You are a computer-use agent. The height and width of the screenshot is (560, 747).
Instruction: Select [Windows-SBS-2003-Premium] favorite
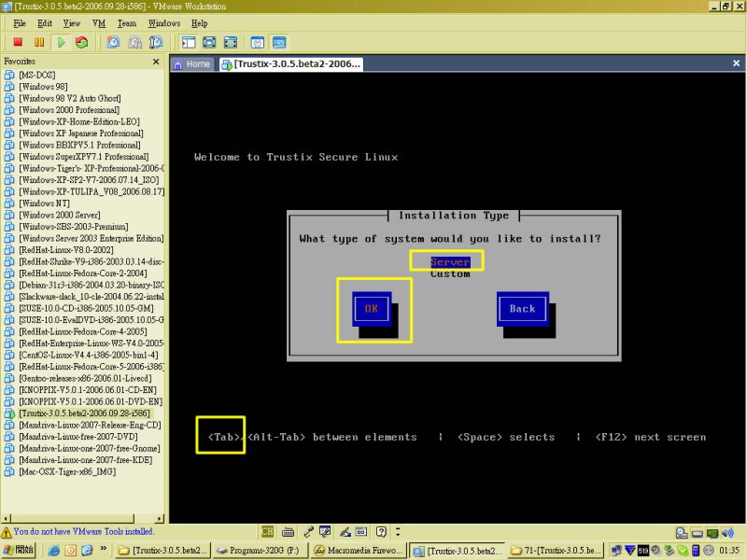(74, 226)
